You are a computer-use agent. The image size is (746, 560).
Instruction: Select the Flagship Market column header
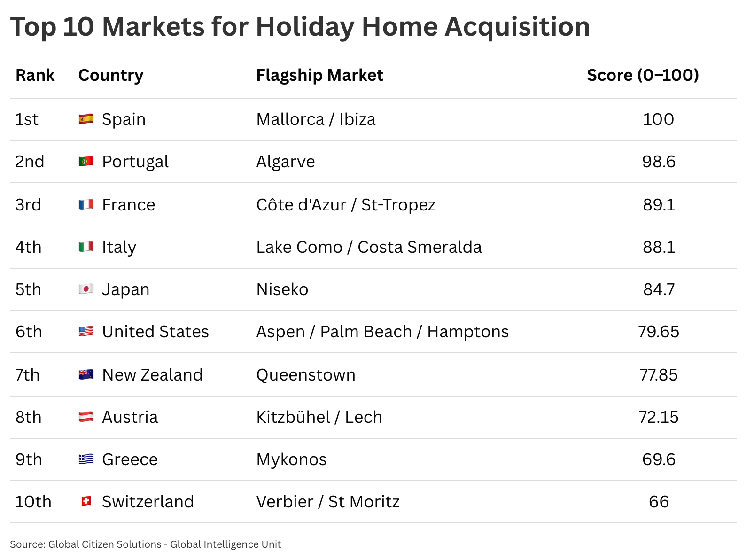click(x=319, y=75)
